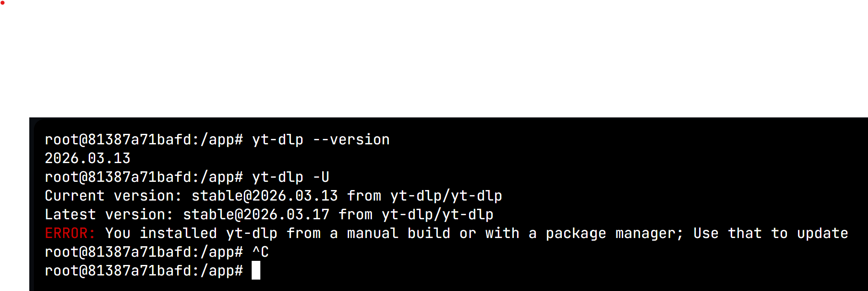Click the red "ERROR:" label
The image size is (868, 291).
click(x=70, y=233)
